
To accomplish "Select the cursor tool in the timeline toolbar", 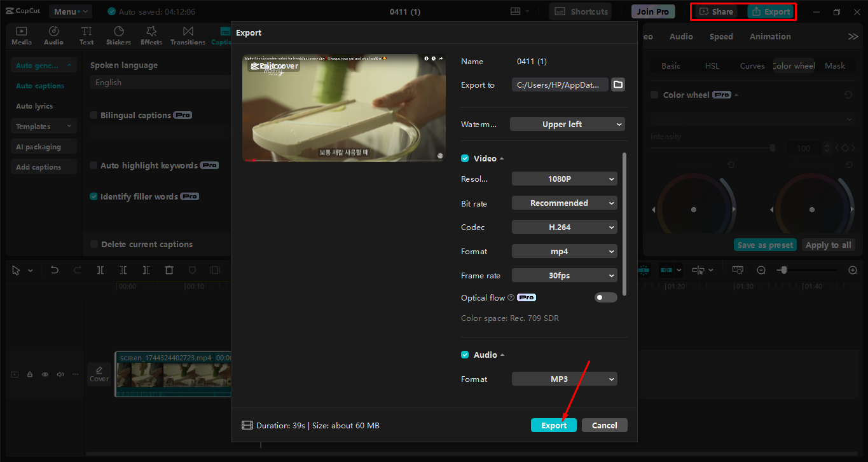I will [16, 269].
